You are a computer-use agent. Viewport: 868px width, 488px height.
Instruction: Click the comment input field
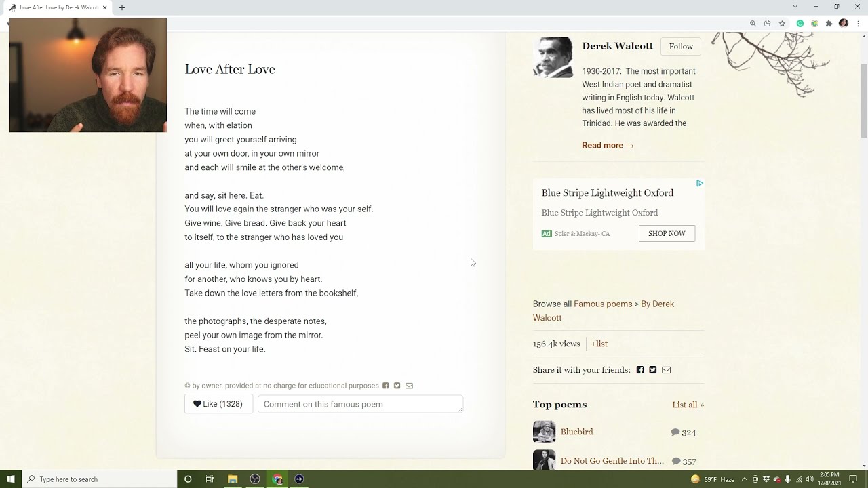coord(360,404)
